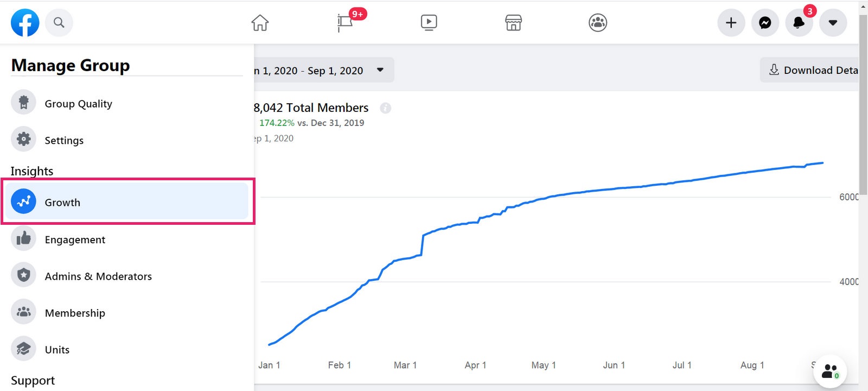The image size is (868, 391).
Task: Click the 174.22% growth percentage text
Action: [277, 123]
